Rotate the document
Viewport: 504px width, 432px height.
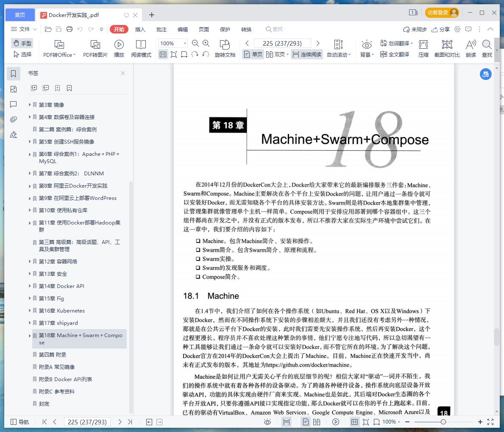coord(225,49)
